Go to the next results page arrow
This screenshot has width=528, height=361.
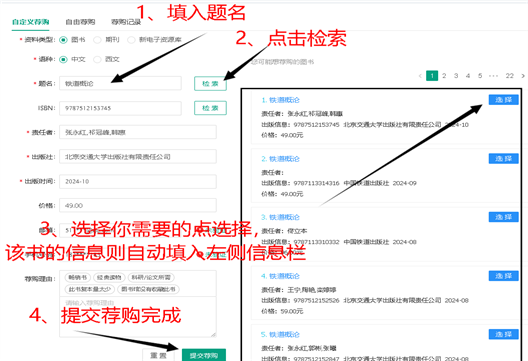pos(523,76)
